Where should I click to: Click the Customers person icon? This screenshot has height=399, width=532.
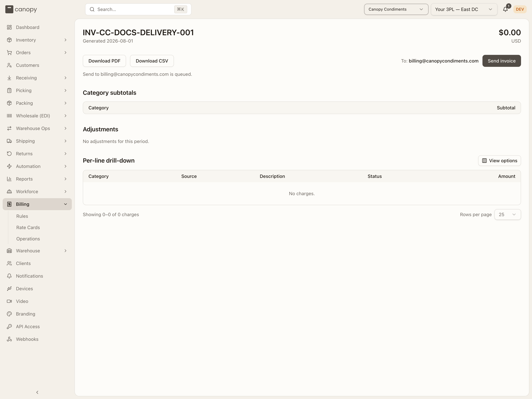(9, 65)
